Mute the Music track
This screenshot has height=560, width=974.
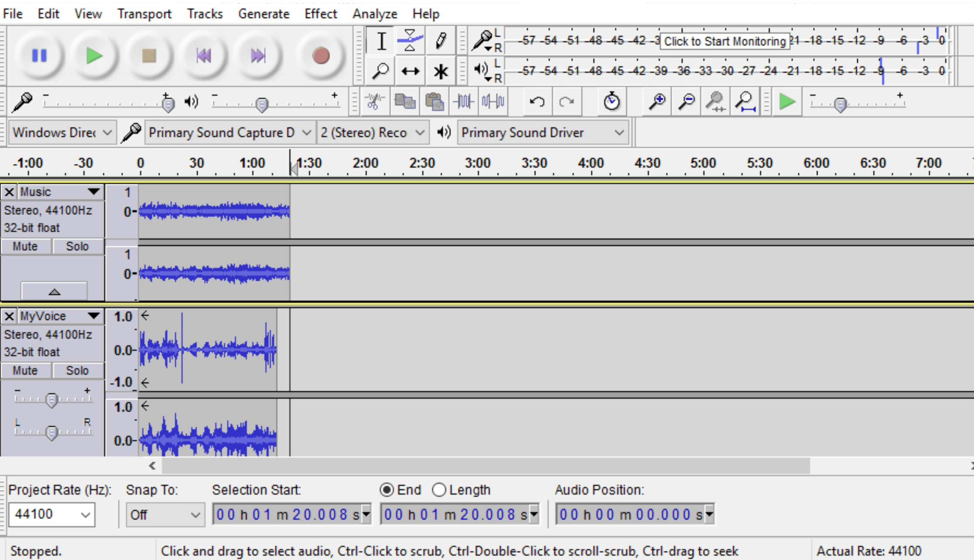coord(25,246)
